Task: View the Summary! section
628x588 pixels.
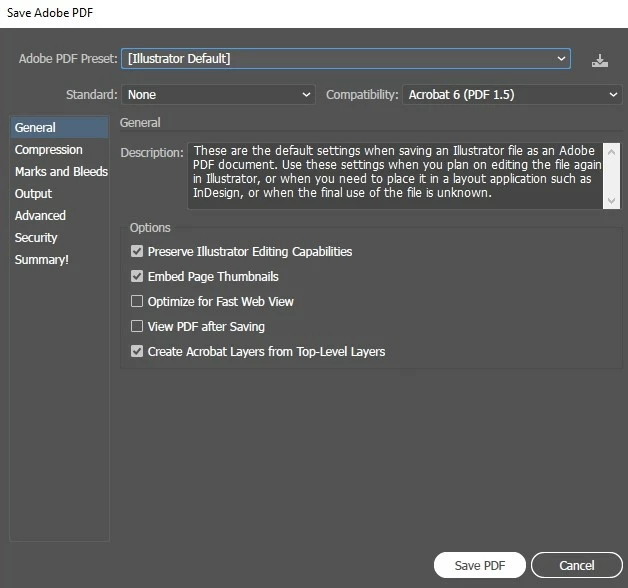Action: tap(59, 260)
